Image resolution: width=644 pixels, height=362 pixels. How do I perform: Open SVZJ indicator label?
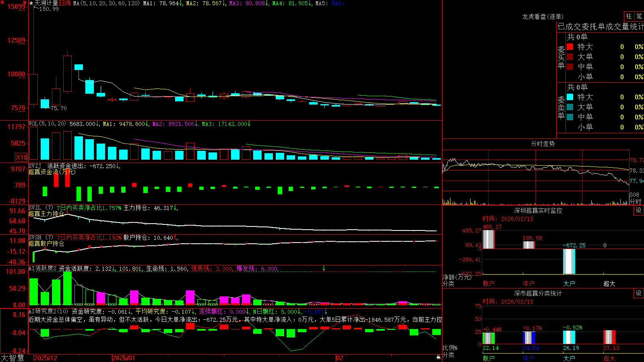35,166
